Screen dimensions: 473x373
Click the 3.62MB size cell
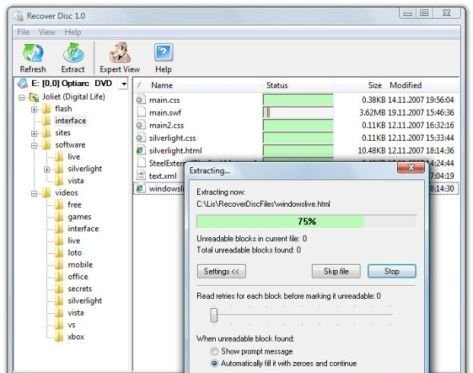point(372,113)
